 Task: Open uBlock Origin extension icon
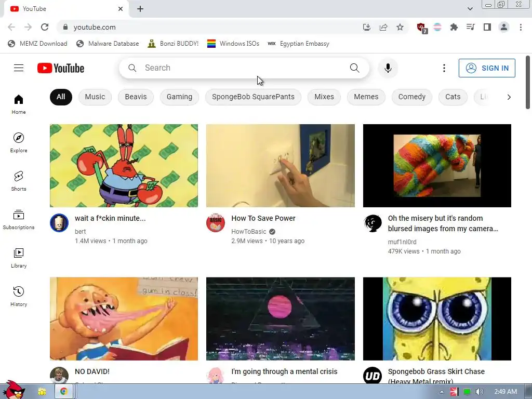tap(421, 28)
